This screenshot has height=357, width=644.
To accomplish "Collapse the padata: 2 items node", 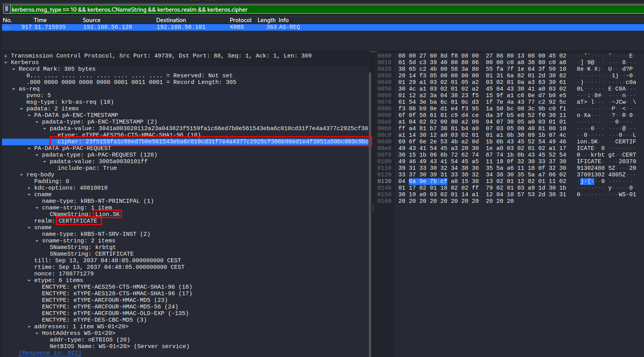I will (21, 109).
